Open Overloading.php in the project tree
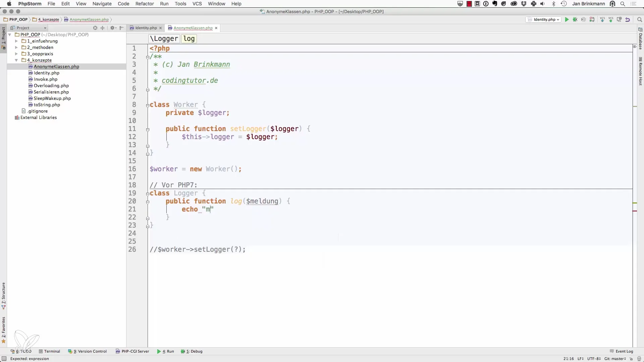Viewport: 644px width, 362px height. click(51, 85)
